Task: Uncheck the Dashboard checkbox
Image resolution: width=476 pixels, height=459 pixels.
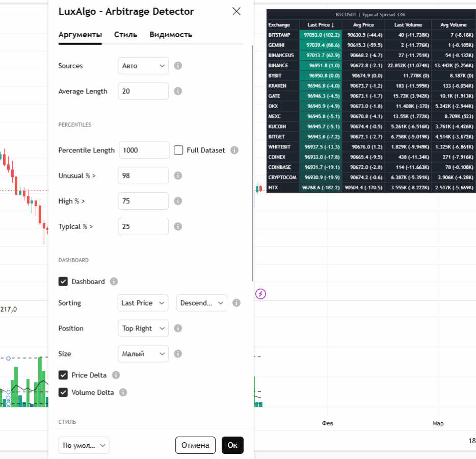Action: click(63, 282)
